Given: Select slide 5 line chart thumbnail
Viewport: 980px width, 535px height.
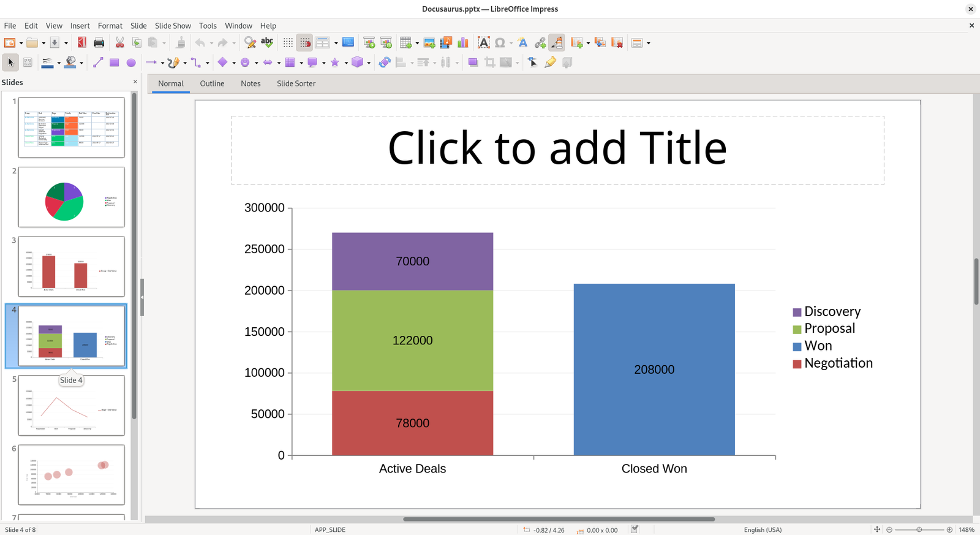Looking at the screenshot, I should (71, 405).
